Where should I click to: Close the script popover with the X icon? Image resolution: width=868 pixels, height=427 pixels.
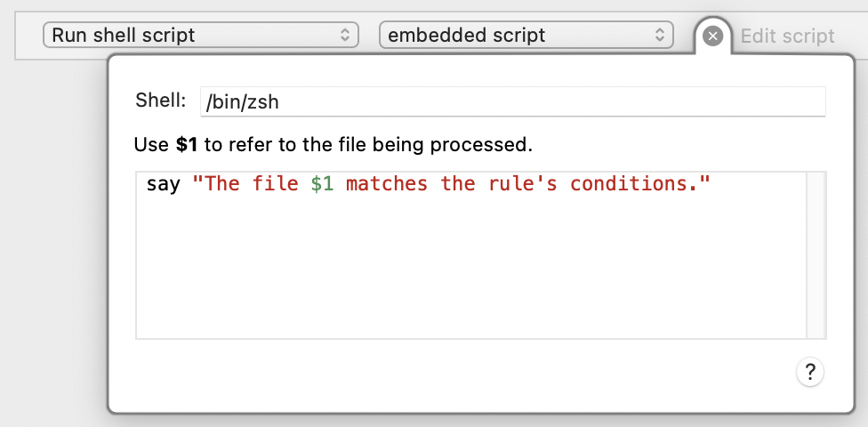[712, 36]
